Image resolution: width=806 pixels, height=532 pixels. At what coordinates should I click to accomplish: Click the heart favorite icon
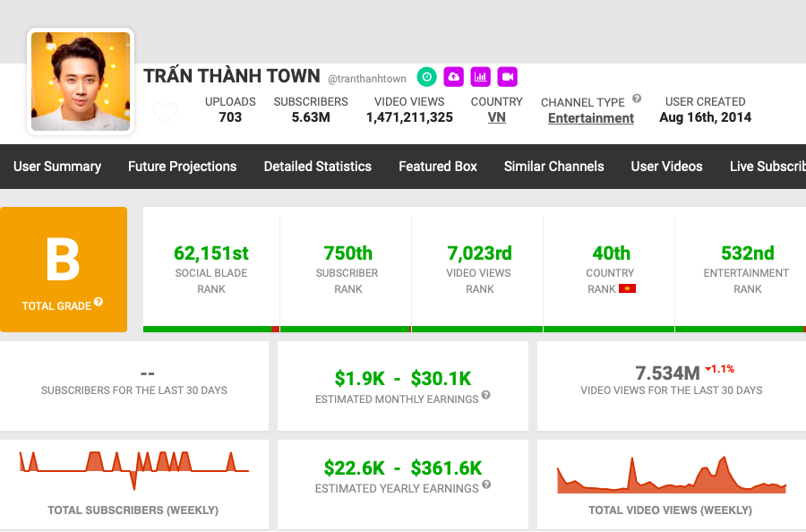(x=165, y=114)
